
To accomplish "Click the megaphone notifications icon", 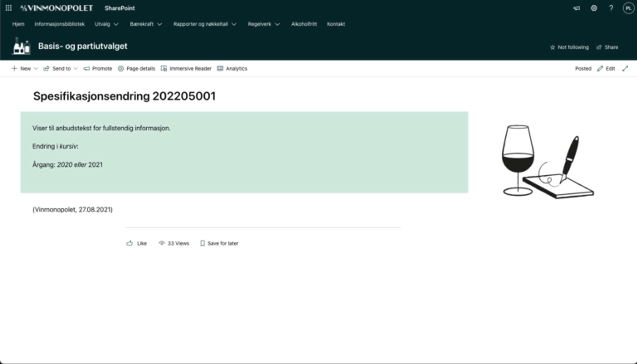I will (x=577, y=8).
